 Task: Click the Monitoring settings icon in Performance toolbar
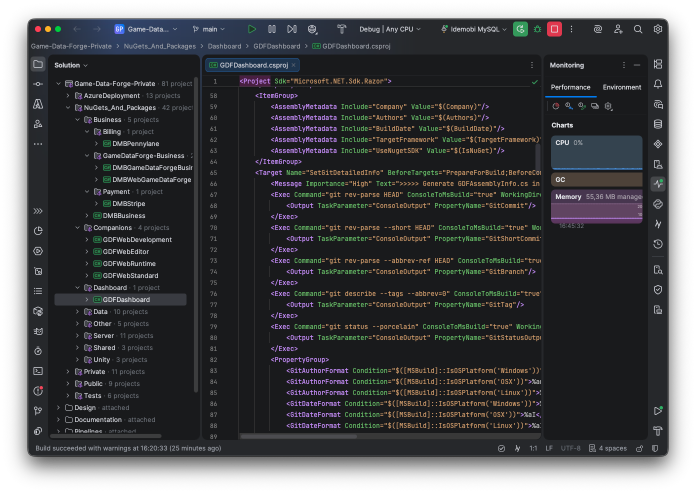coord(609,106)
